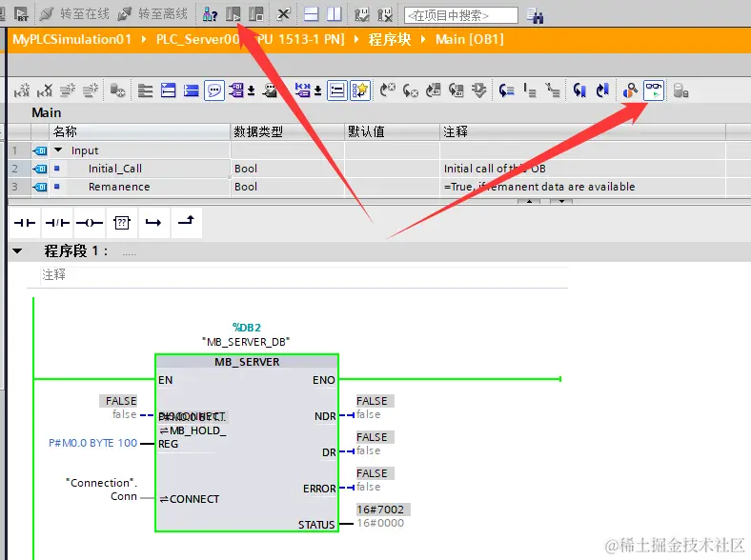Select 程序块 in the breadcrumb
Screen dimensions: 751x560
click(x=390, y=39)
